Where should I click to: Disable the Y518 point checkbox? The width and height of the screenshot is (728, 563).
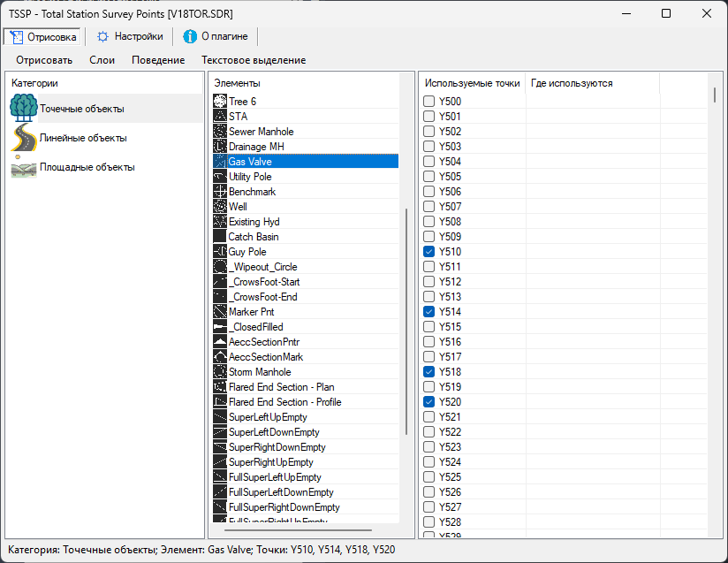tap(428, 372)
